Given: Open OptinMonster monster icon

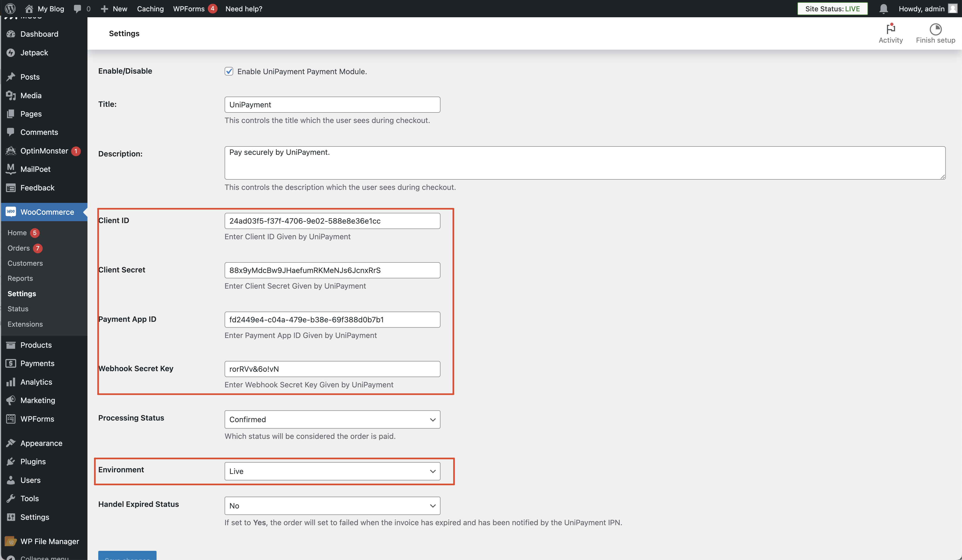Looking at the screenshot, I should pos(11,151).
